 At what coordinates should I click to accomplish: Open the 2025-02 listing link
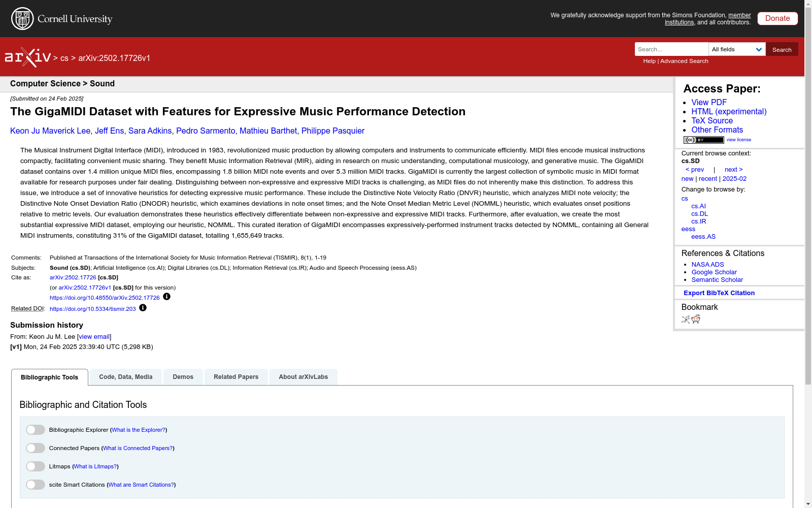click(x=734, y=179)
